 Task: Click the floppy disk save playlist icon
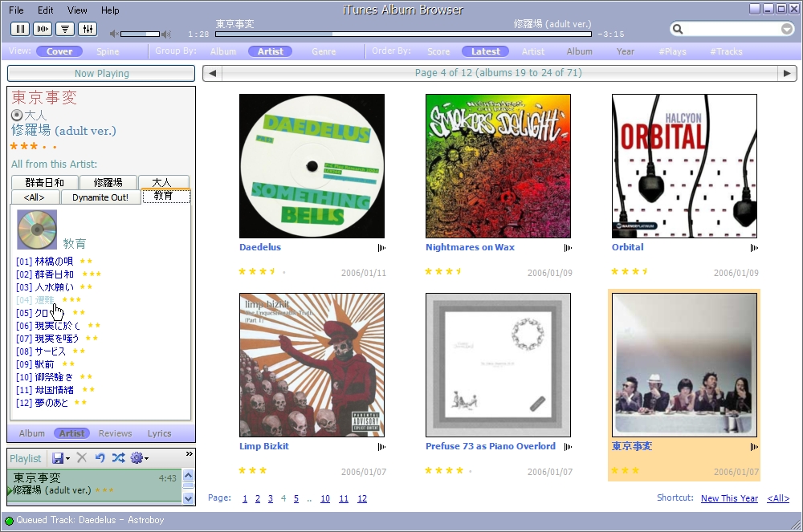[57, 458]
